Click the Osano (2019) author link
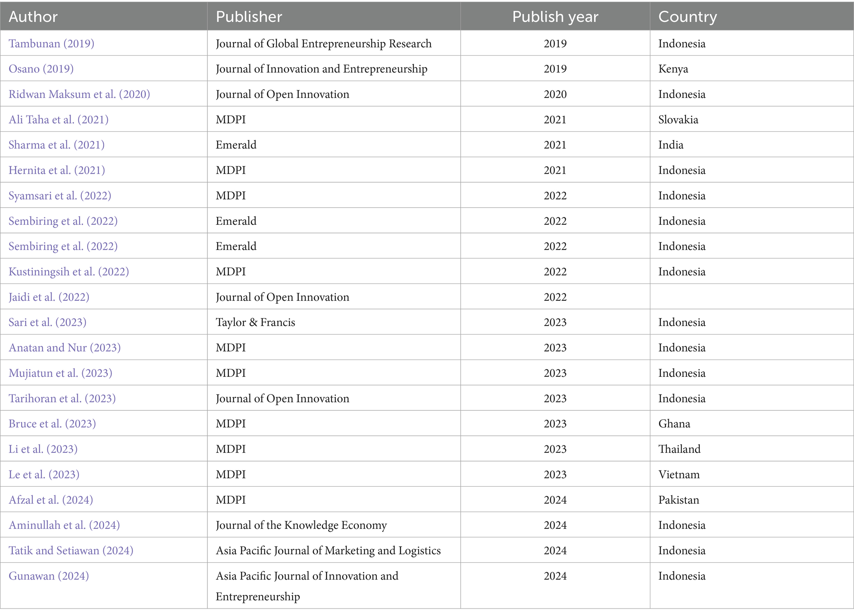 (x=41, y=69)
